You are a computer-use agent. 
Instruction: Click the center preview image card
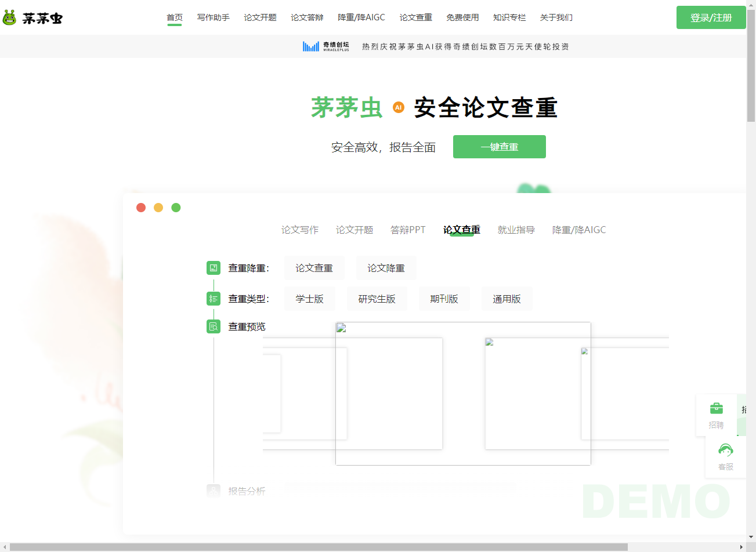point(463,394)
